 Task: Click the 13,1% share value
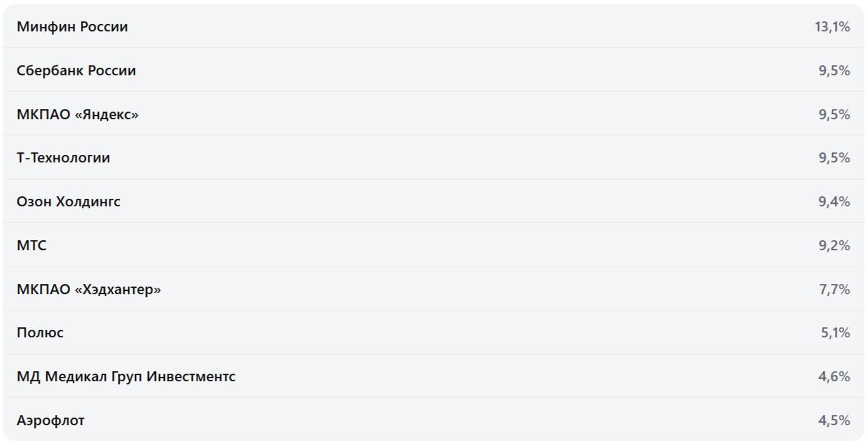pyautogui.click(x=832, y=26)
